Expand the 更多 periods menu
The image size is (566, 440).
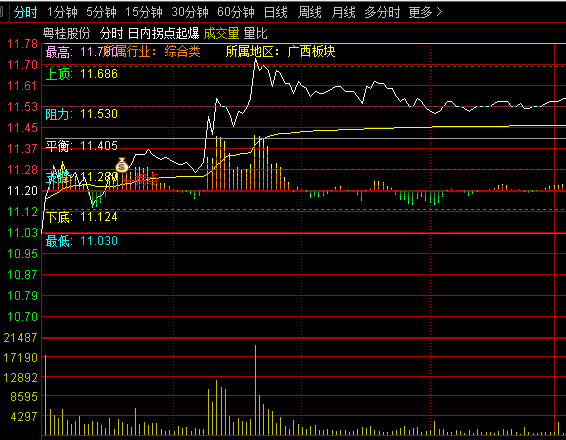[425, 12]
